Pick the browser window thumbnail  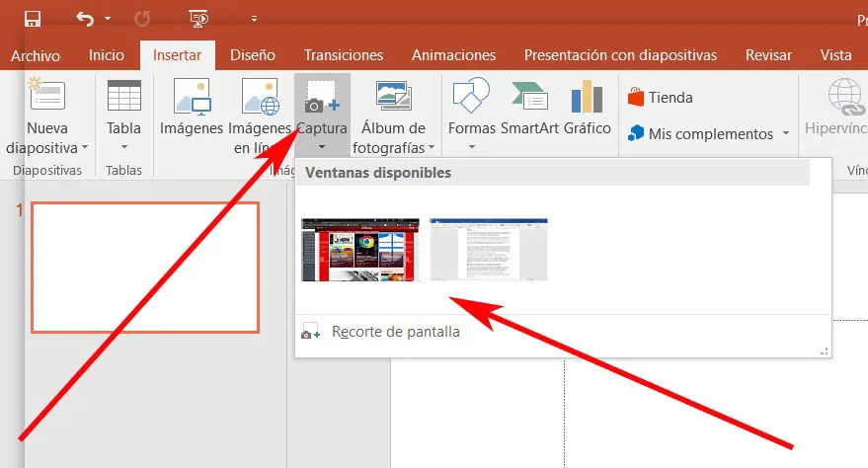360,250
